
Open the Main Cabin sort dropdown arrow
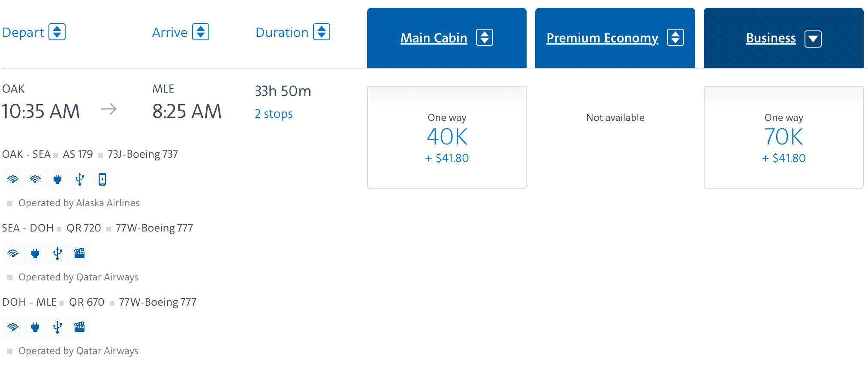(x=485, y=38)
